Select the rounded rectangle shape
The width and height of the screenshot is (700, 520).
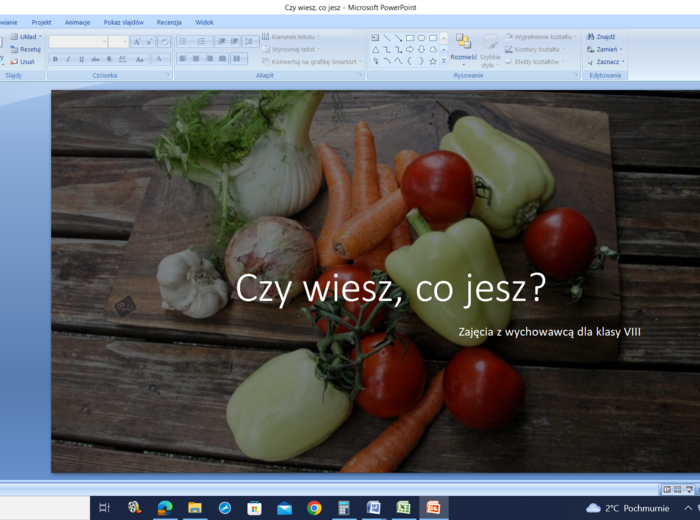click(433, 38)
